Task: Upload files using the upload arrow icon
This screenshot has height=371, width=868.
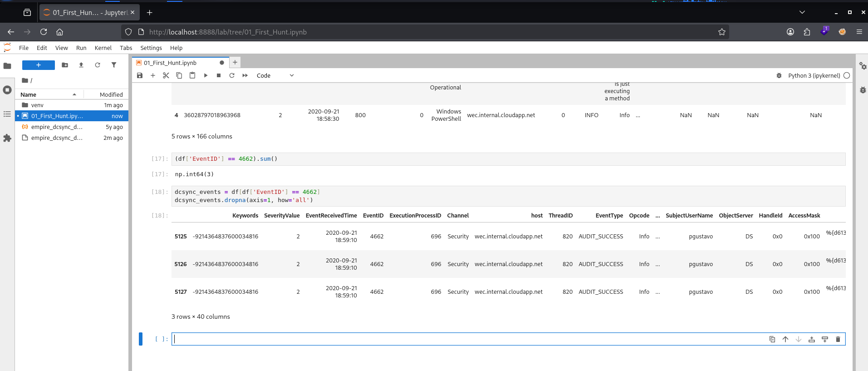Action: 81,65
